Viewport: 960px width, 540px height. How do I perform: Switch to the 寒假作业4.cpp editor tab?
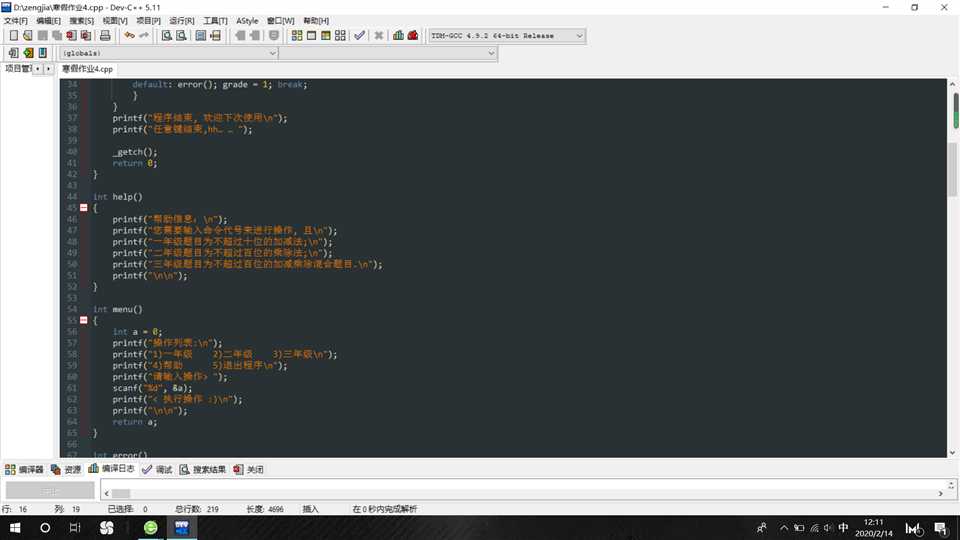pos(88,69)
